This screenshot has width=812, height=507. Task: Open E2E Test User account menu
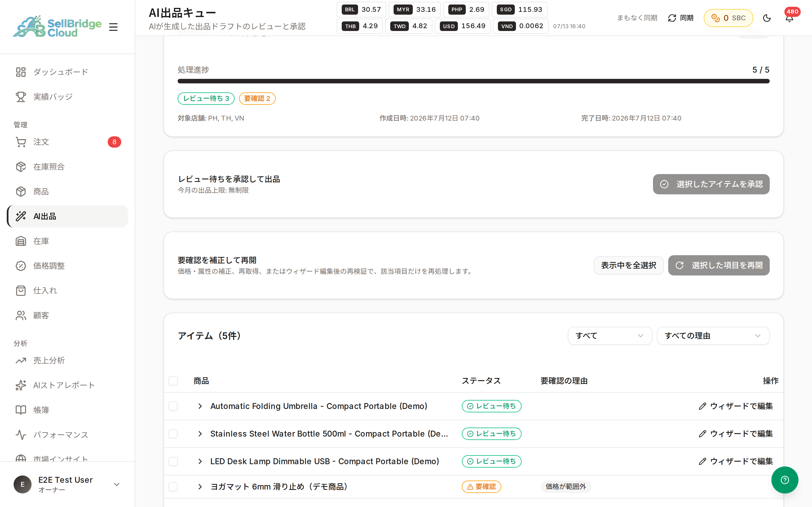coord(67,484)
